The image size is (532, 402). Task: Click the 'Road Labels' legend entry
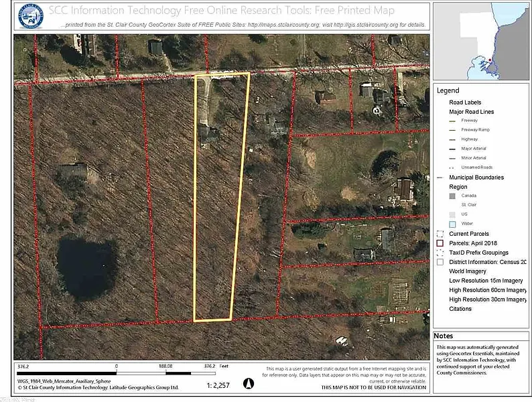pyautogui.click(x=465, y=102)
